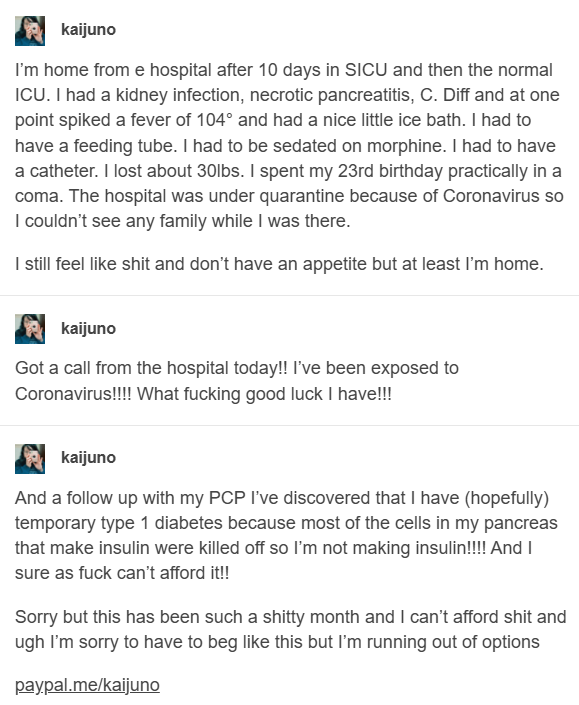Click kaijuno username above 'Got a call' post

coord(89,328)
